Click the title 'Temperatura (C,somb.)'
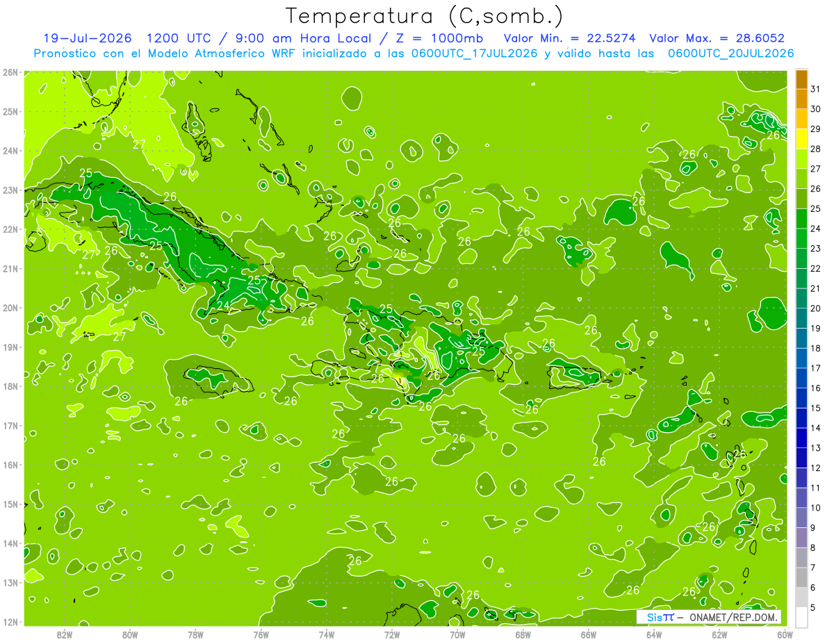 pyautogui.click(x=425, y=16)
